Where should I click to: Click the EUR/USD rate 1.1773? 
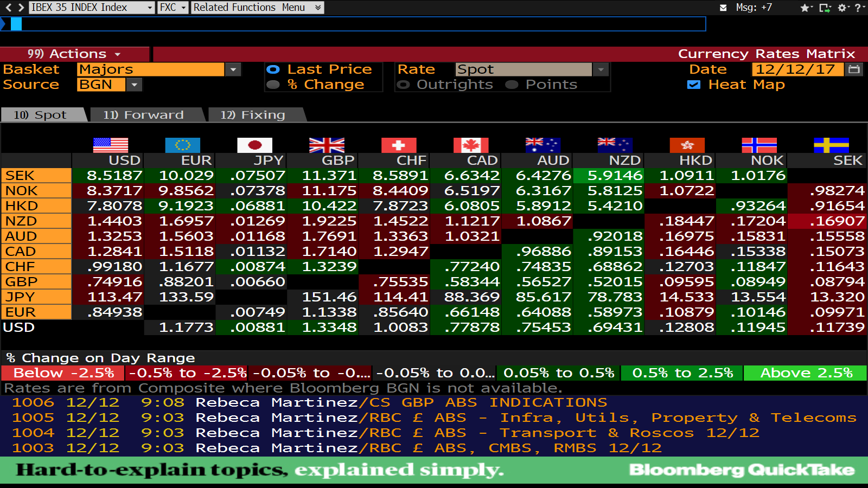(x=180, y=328)
